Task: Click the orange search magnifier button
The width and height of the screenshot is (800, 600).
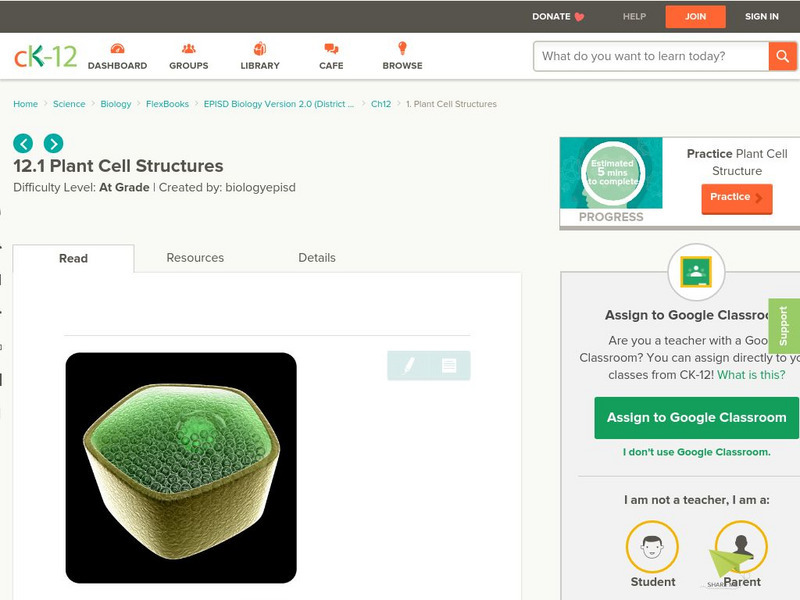Action: (x=782, y=56)
